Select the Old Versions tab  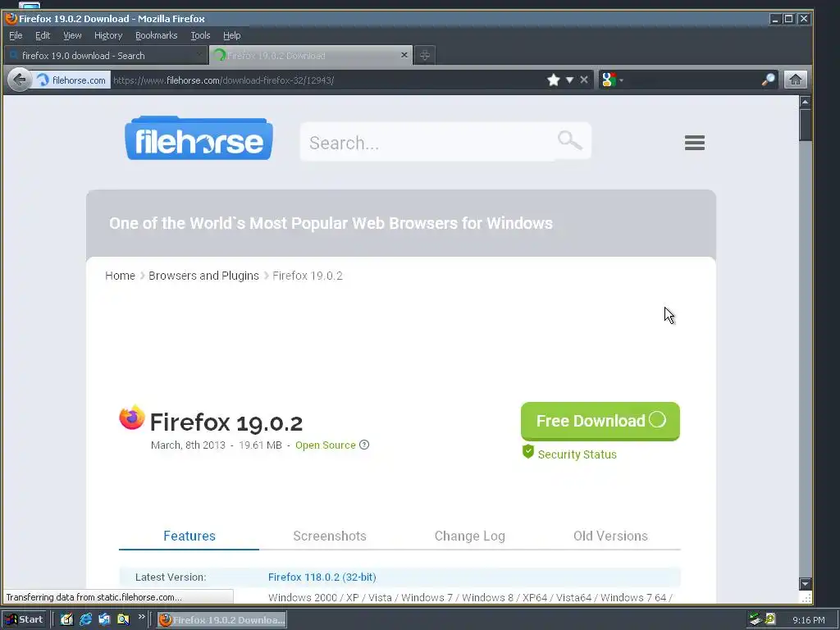(610, 536)
